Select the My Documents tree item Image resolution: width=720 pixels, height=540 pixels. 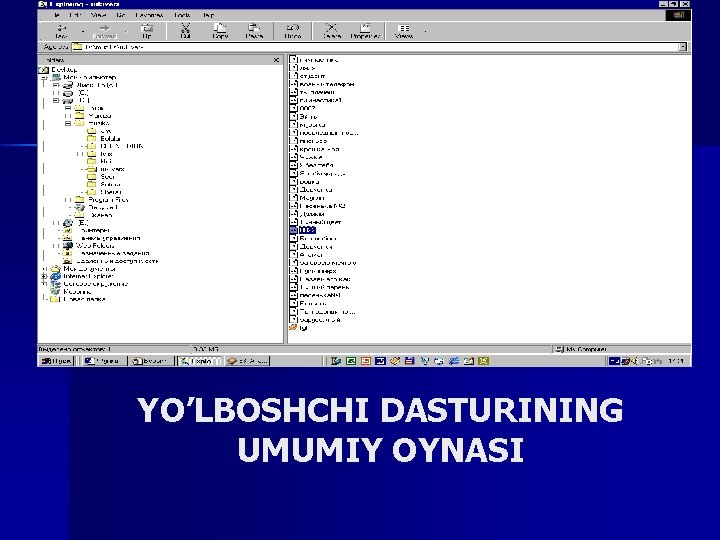[90, 269]
